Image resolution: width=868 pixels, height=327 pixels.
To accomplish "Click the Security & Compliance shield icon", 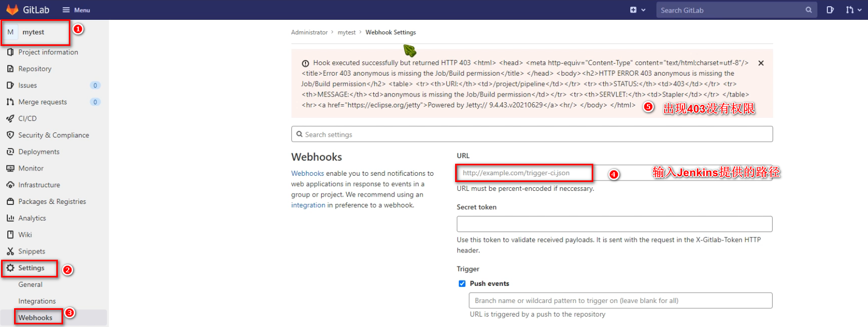I will point(10,135).
